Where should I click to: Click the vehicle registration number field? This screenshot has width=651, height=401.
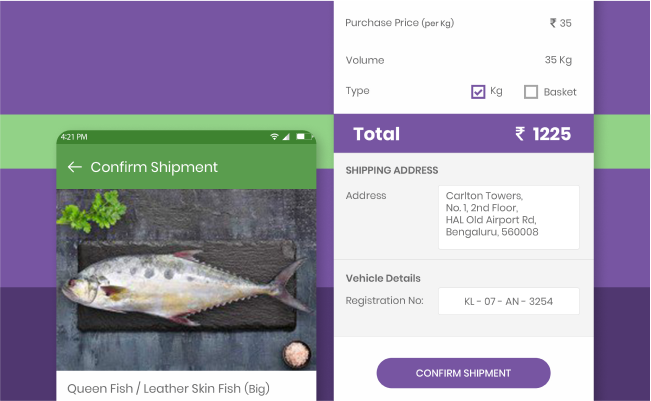[509, 301]
